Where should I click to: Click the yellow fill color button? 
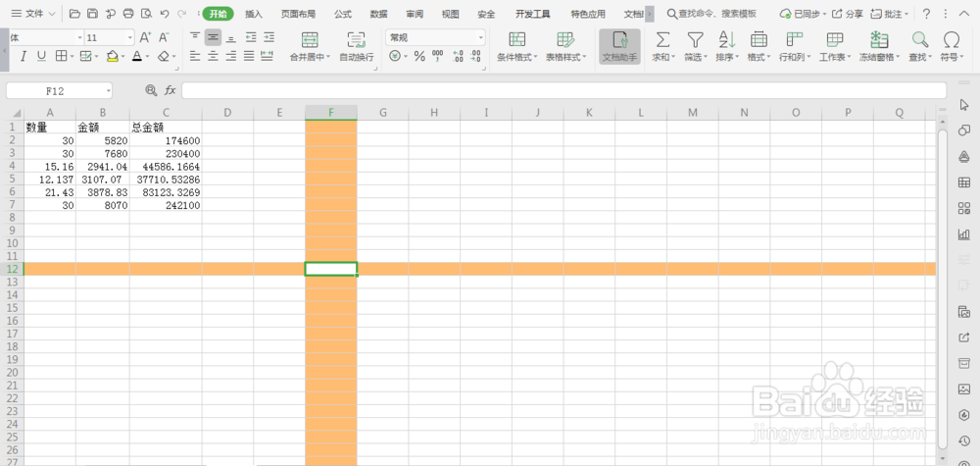(113, 56)
